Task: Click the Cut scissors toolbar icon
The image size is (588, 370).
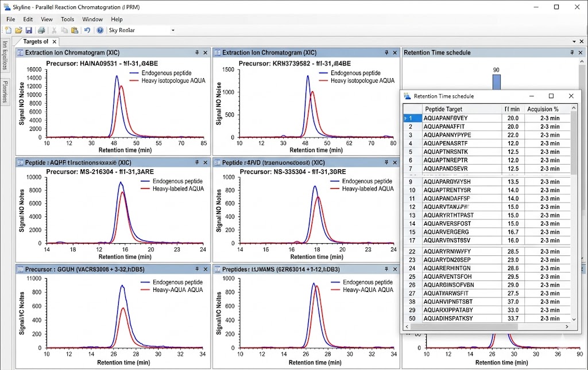Action: pyautogui.click(x=54, y=30)
